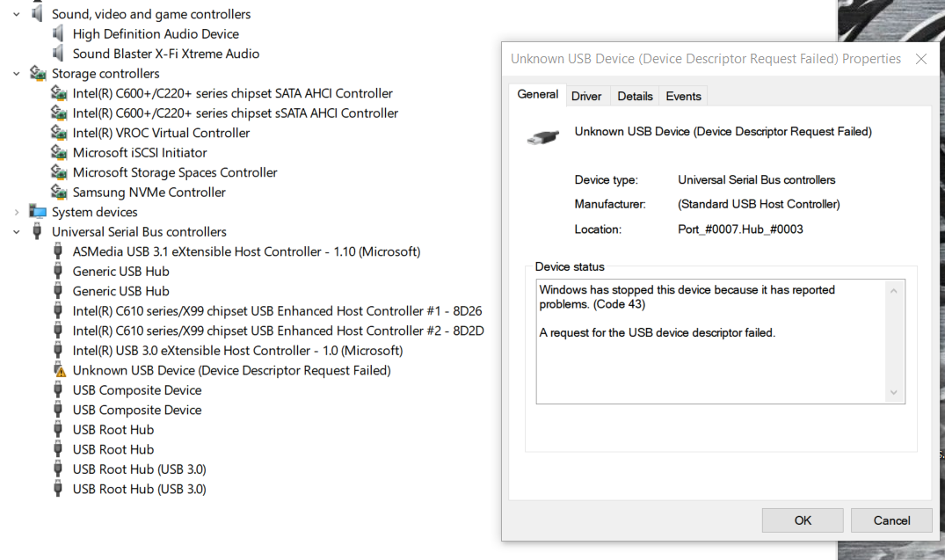Switch to the Details tab
The image size is (945, 560).
636,97
